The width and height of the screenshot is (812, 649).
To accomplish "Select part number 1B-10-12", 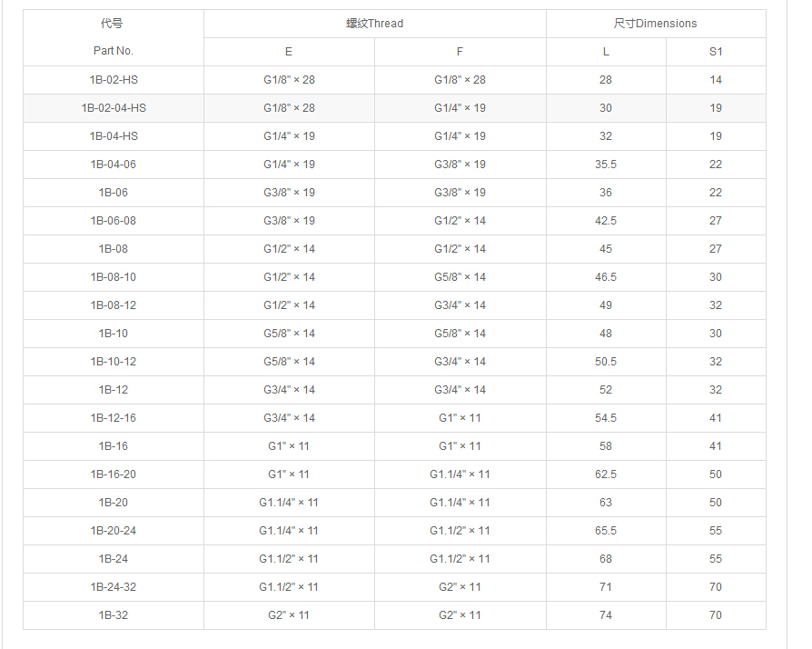I will click(x=114, y=362).
